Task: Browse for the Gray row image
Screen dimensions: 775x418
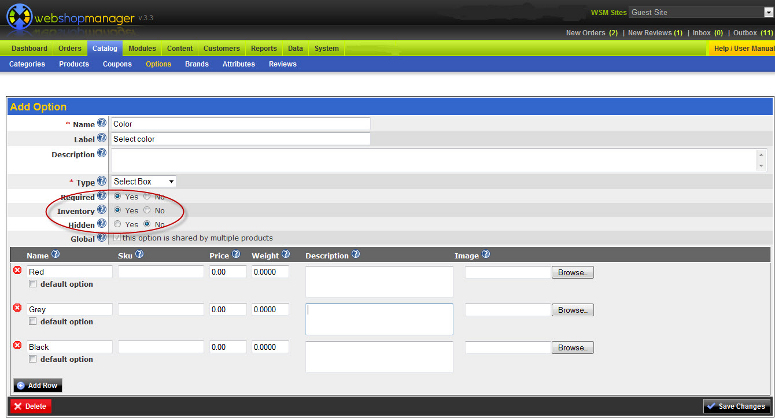Action: point(572,310)
